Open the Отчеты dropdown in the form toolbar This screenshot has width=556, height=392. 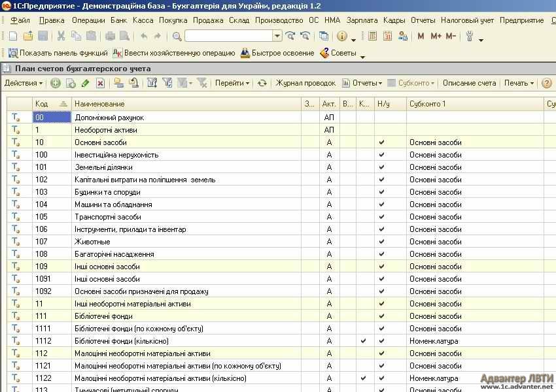point(362,83)
